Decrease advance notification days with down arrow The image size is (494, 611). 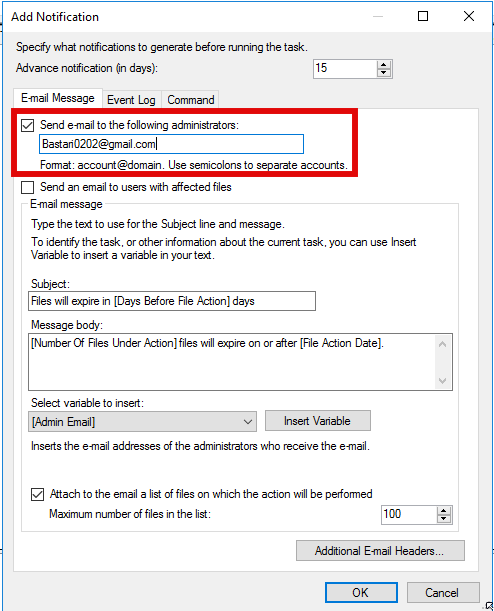click(384, 73)
